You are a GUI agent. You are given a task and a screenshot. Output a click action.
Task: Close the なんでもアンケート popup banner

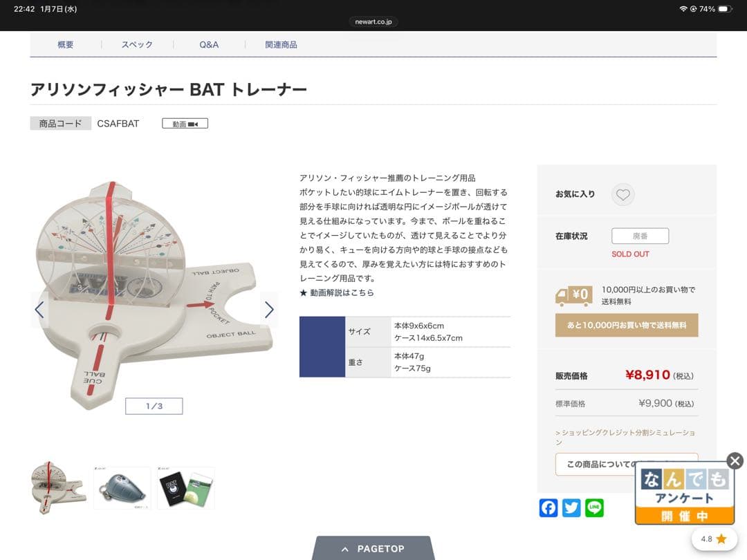click(735, 460)
